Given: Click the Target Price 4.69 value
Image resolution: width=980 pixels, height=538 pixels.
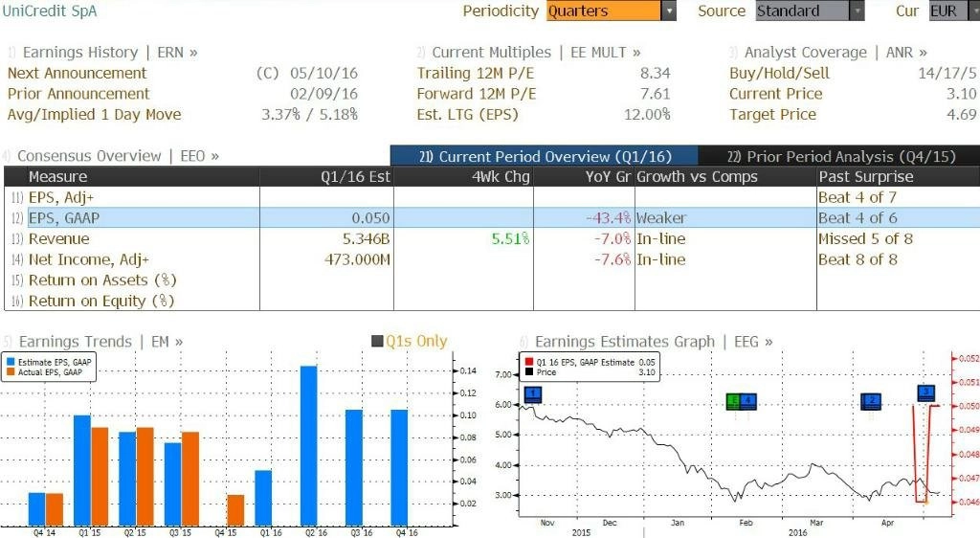Looking at the screenshot, I should (x=961, y=114).
